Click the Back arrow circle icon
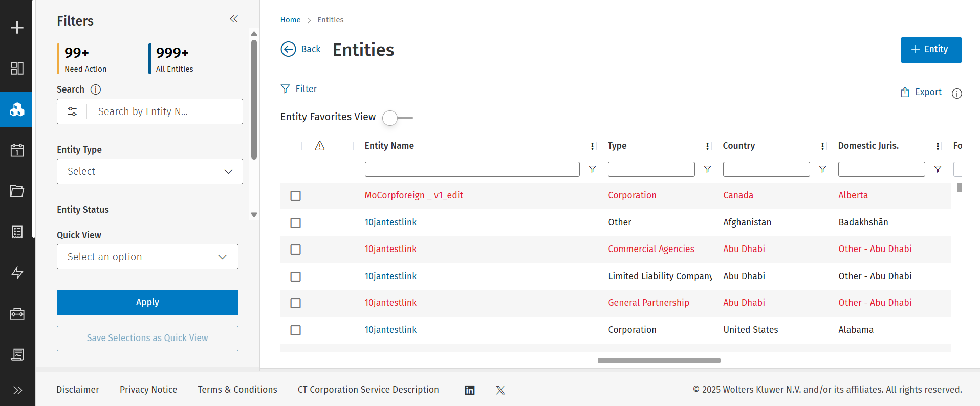 289,49
